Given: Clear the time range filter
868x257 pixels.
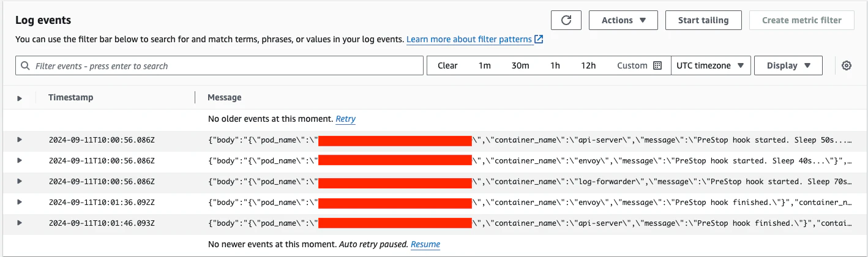Looking at the screenshot, I should pos(447,65).
